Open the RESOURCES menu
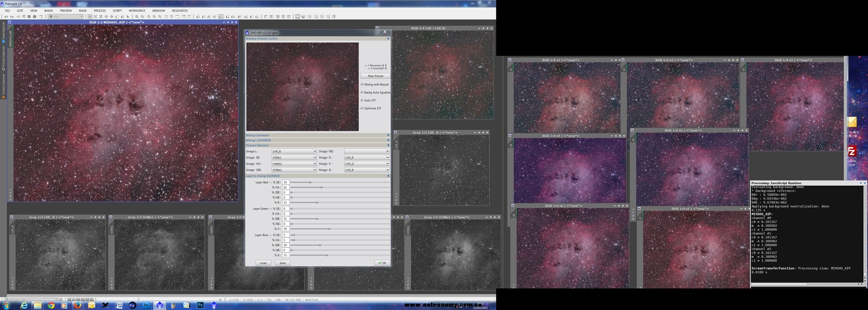 click(x=180, y=11)
